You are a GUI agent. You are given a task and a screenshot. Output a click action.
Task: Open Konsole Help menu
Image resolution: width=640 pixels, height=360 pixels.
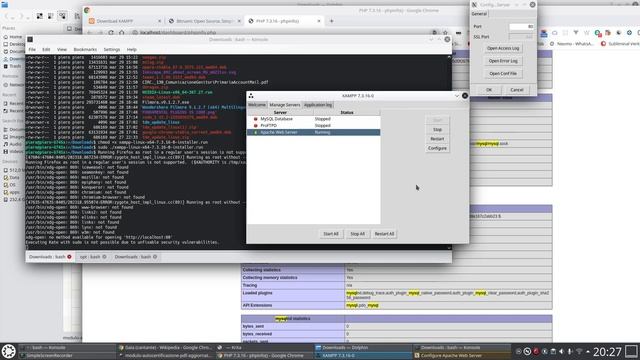[x=131, y=49]
